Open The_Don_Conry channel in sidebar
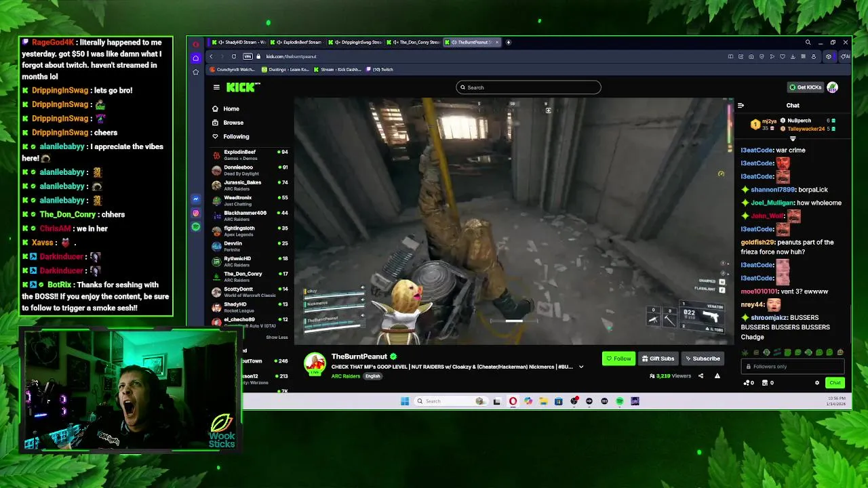Screen dimensions: 868x488 (x=250, y=277)
